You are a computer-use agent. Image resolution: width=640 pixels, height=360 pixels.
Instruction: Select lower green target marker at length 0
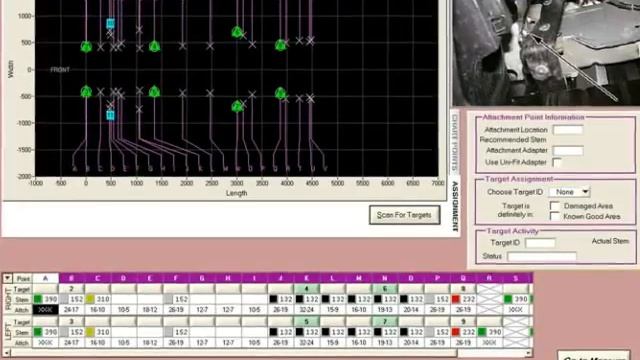(86, 91)
